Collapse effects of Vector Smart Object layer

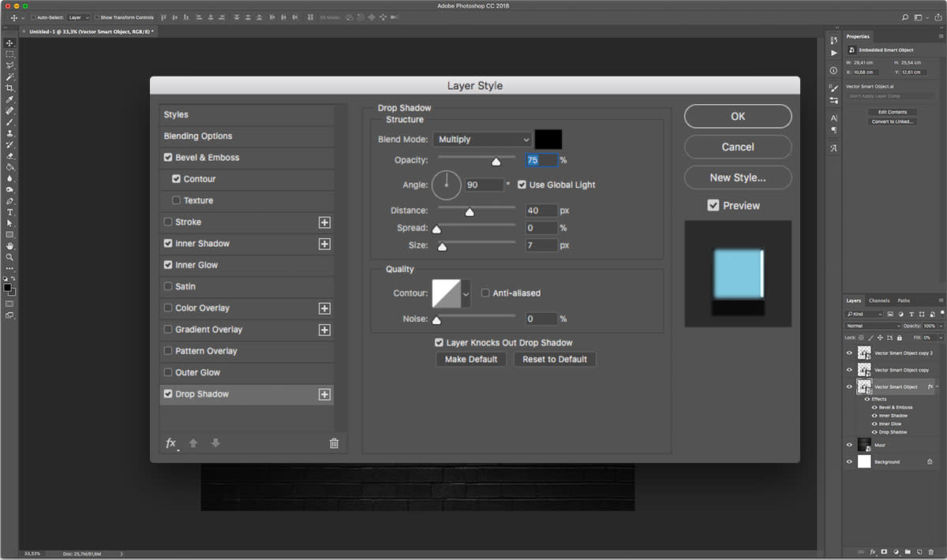[x=938, y=387]
